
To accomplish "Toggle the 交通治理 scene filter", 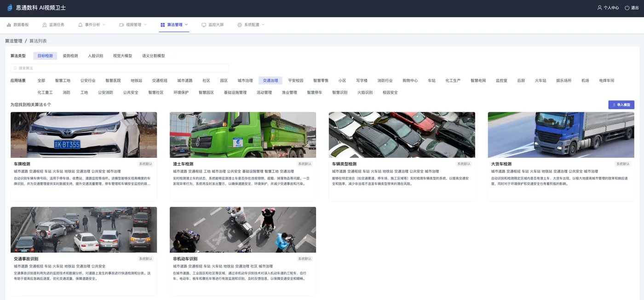I will pyautogui.click(x=270, y=80).
